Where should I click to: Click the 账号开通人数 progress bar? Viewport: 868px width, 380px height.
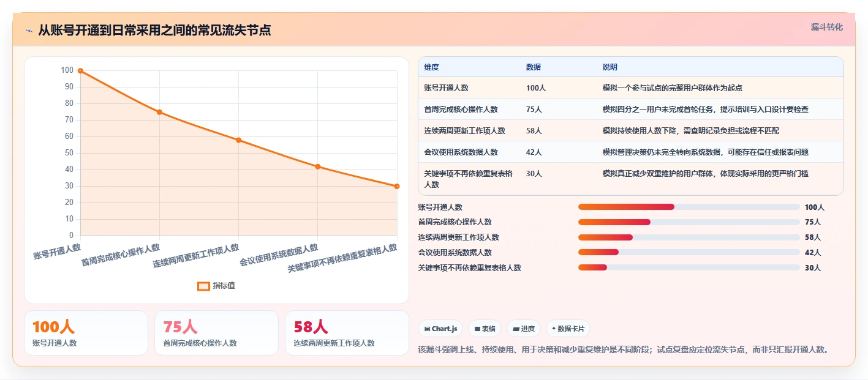click(689, 207)
